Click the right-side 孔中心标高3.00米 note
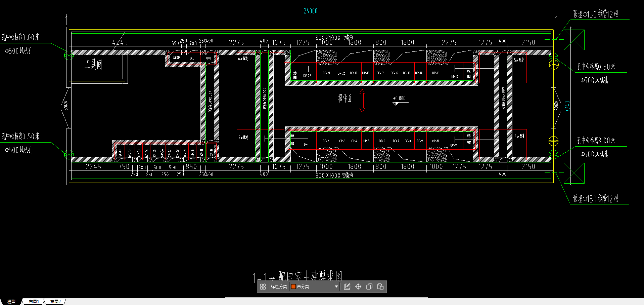The width and height of the screenshot is (644, 305). pyautogui.click(x=596, y=140)
